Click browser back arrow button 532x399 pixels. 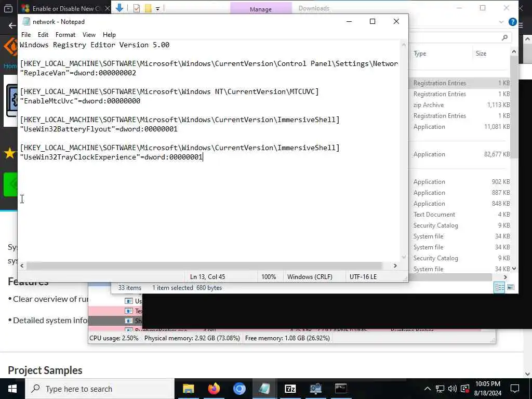(x=12, y=25)
